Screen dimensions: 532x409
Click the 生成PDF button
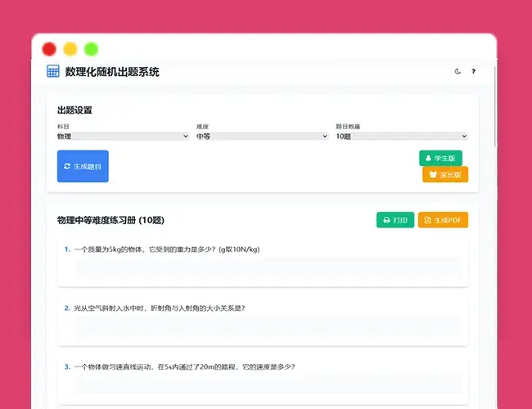443,220
